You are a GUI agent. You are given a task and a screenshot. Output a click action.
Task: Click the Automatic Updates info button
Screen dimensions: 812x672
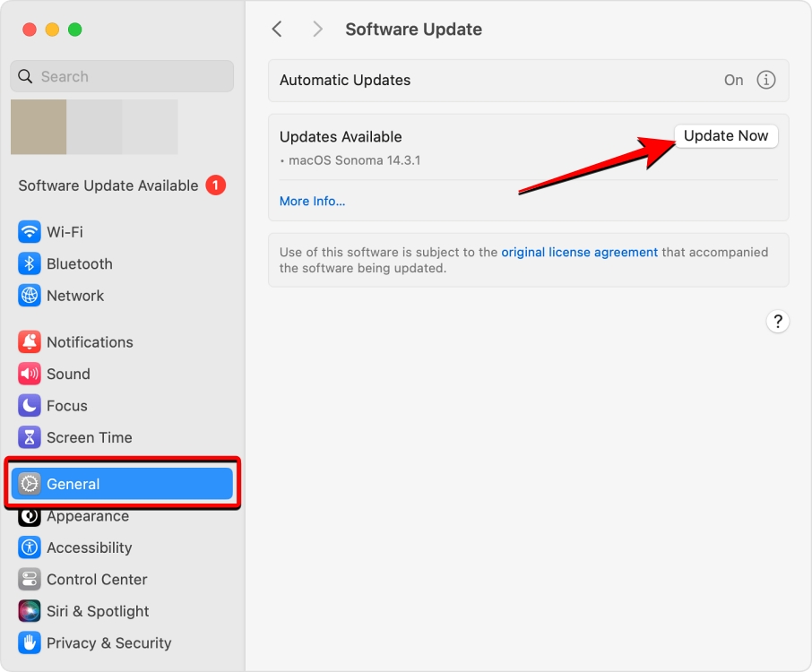(x=766, y=80)
